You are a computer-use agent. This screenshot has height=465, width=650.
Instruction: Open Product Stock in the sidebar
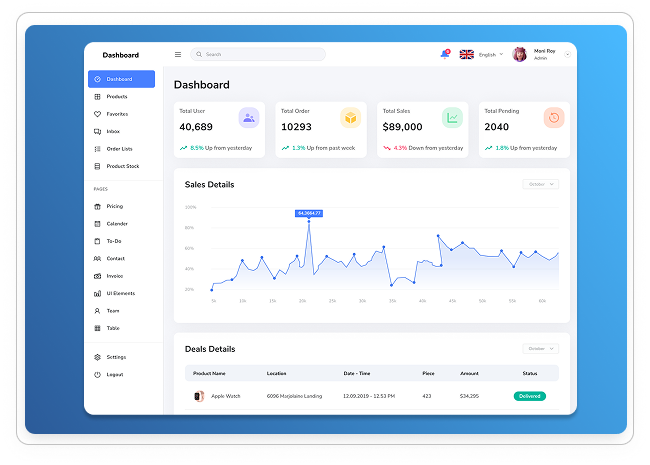(x=121, y=166)
